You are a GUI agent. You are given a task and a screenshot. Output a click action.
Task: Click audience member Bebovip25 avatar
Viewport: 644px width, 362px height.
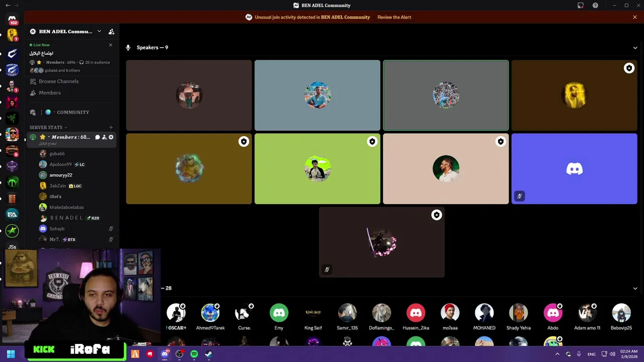[x=621, y=313]
